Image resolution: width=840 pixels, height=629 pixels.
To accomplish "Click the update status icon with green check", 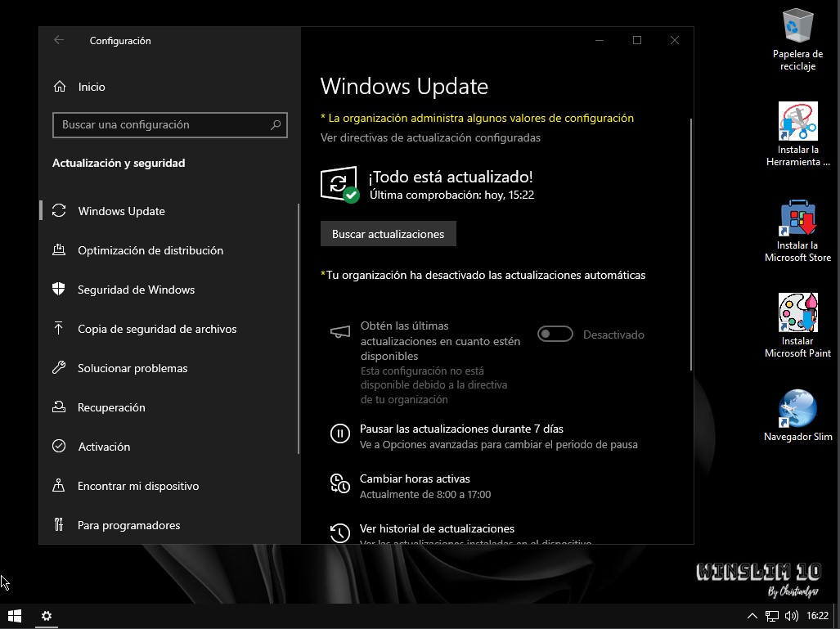I will [x=339, y=185].
